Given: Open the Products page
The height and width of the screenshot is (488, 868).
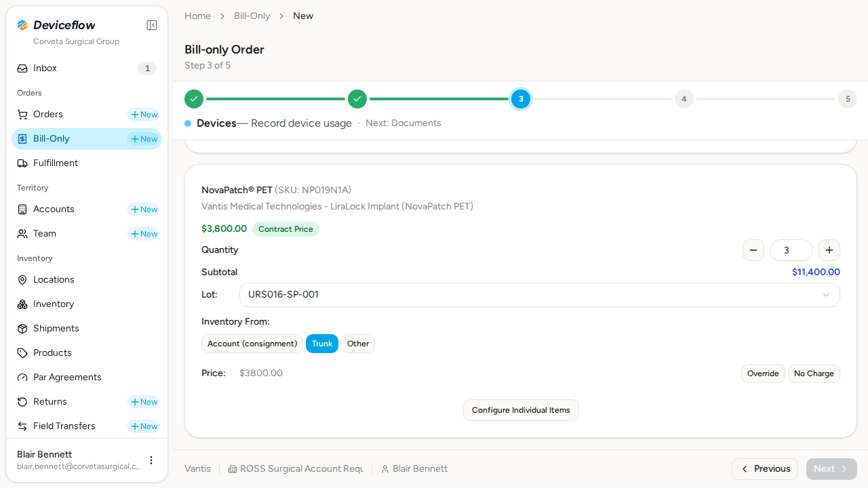Looking at the screenshot, I should 87,353.
